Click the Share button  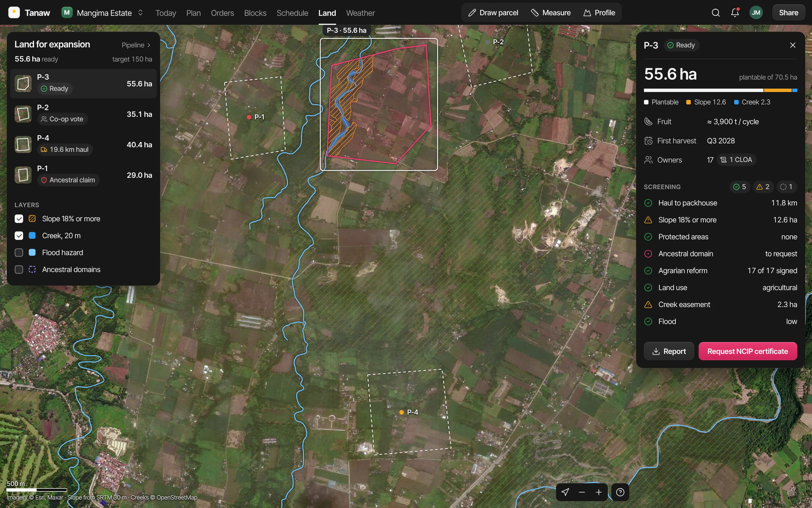[789, 13]
